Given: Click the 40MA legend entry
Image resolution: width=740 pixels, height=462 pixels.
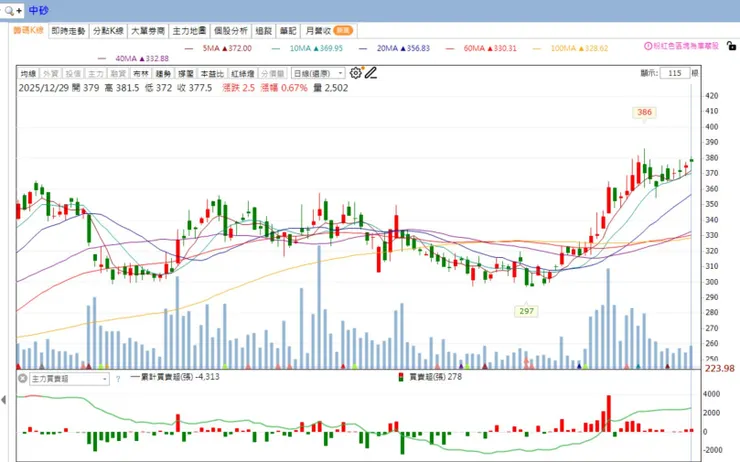Looking at the screenshot, I should pos(134,59).
